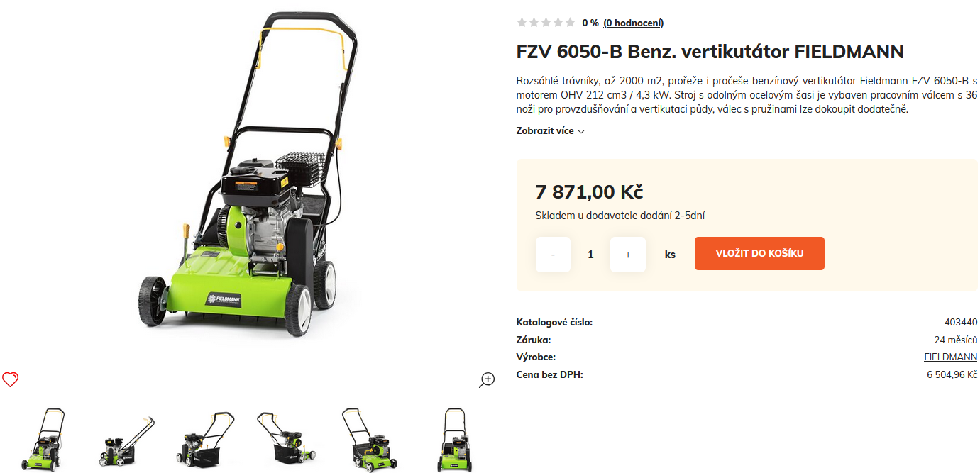Click the quantity input field showing 1
Viewport: 980px width, 473px height.
click(x=590, y=255)
